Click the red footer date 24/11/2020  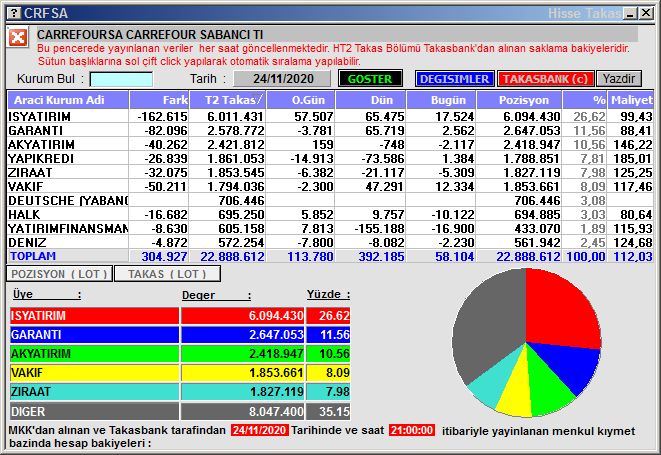pyautogui.click(x=259, y=430)
